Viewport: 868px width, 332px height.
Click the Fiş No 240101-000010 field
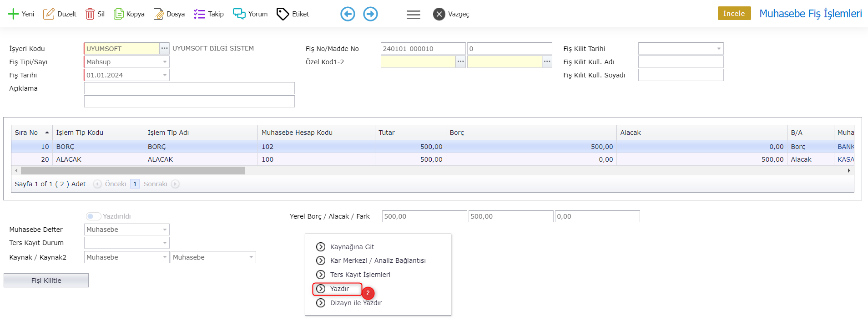423,48
